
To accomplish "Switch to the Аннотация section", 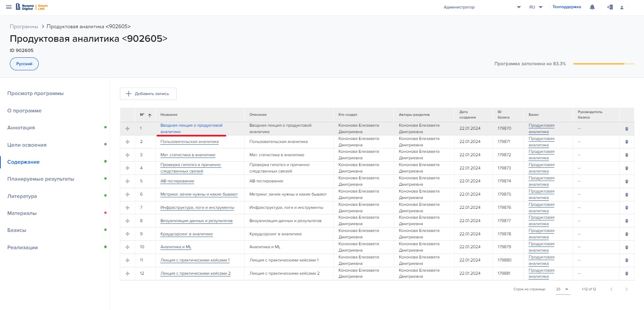I will click(21, 128).
